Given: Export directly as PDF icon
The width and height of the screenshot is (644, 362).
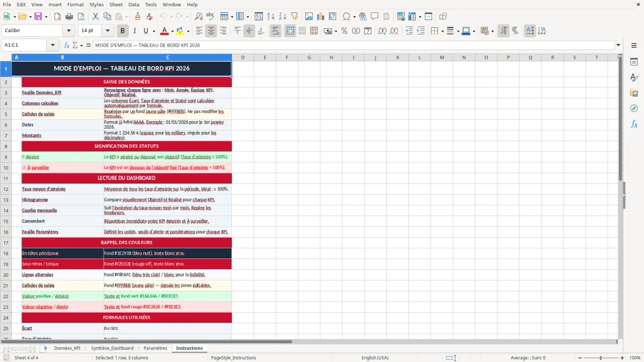Looking at the screenshot, I should click(x=56, y=17).
